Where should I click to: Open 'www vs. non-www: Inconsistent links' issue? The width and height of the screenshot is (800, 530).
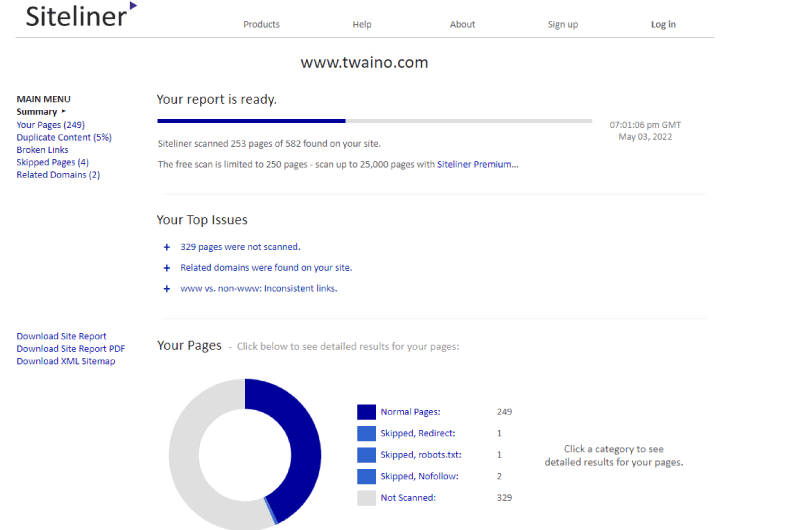click(x=259, y=288)
